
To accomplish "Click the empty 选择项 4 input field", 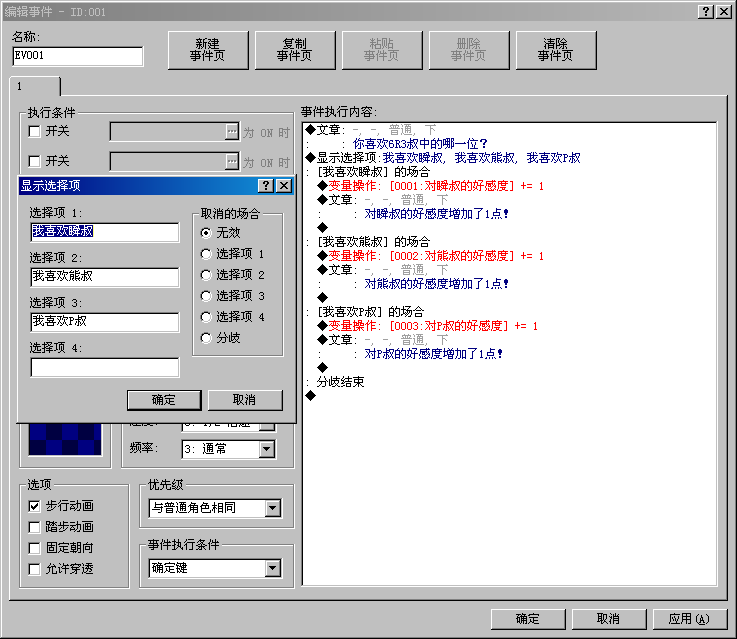I will [x=104, y=367].
